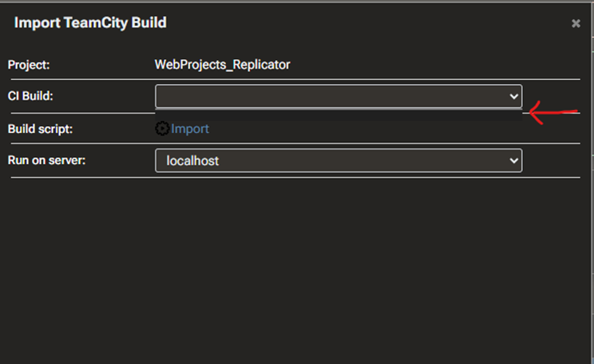Click the Build script: label

coord(40,129)
